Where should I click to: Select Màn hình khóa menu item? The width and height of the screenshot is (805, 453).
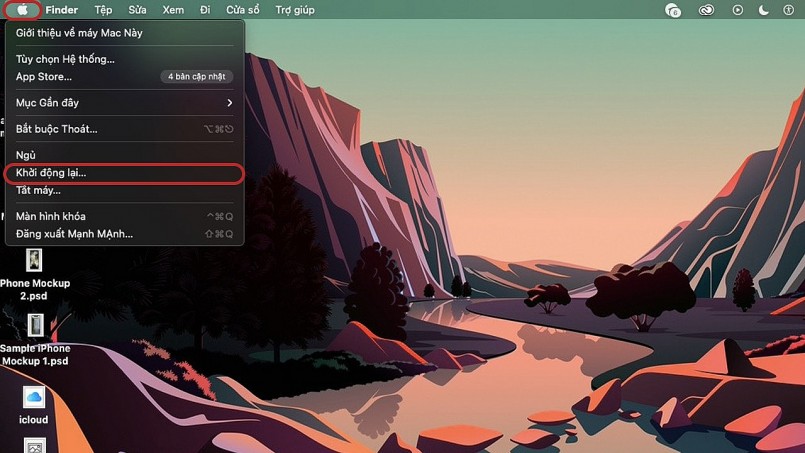pyautogui.click(x=51, y=216)
